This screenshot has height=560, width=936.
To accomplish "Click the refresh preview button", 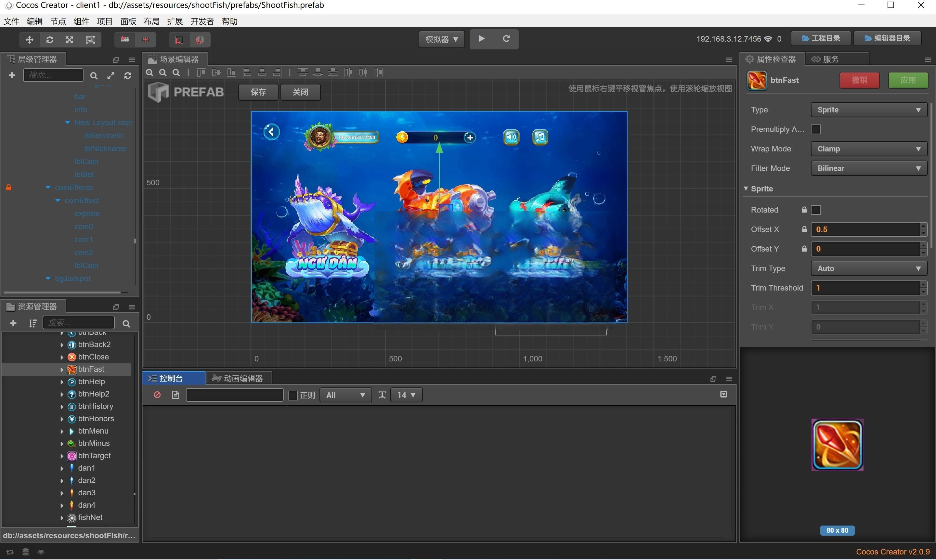I will (506, 38).
